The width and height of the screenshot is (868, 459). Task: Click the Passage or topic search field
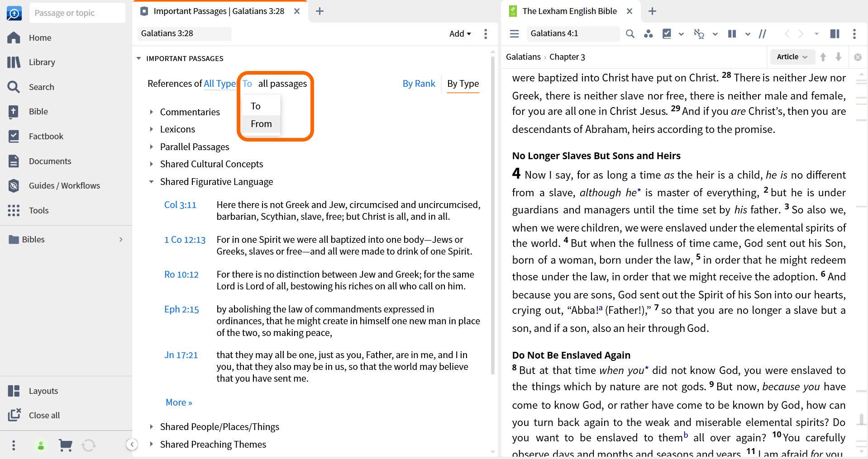coord(77,12)
